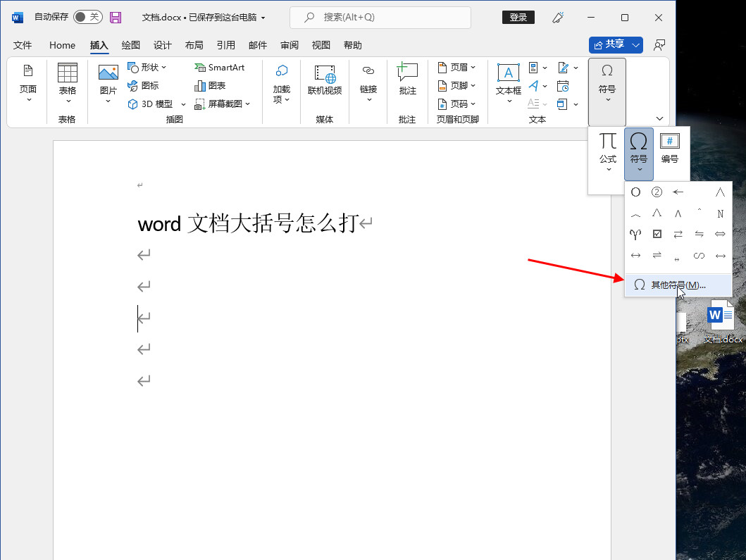746x560 pixels.
Task: Insert the Aries ♈ symbol
Action: (x=635, y=235)
